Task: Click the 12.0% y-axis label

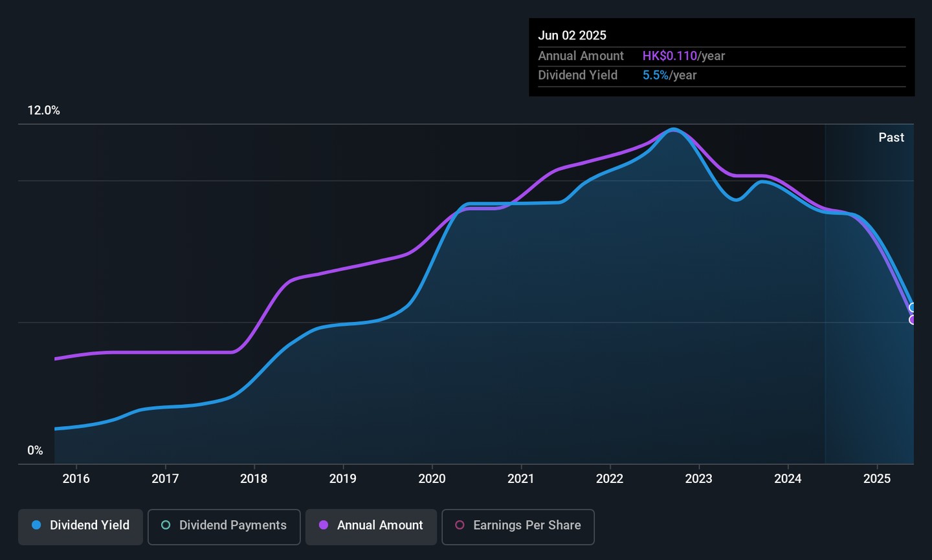Action: 43,111
